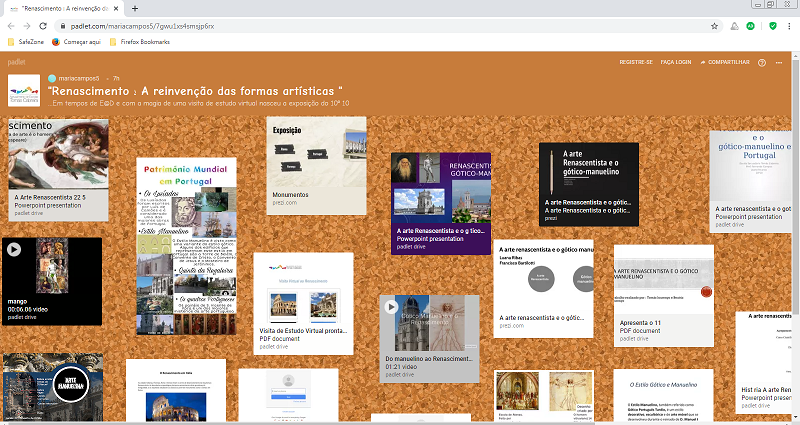Open the Vitruvian Man images card
The height and width of the screenshot is (425, 800).
(543, 396)
